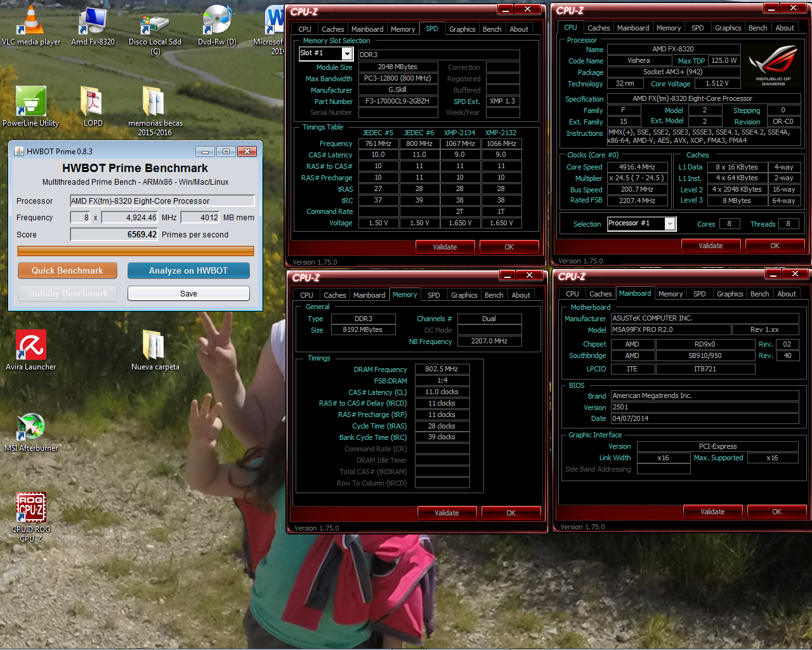This screenshot has width=812, height=650.
Task: Click the Republic of Gamers logo
Action: click(x=773, y=65)
